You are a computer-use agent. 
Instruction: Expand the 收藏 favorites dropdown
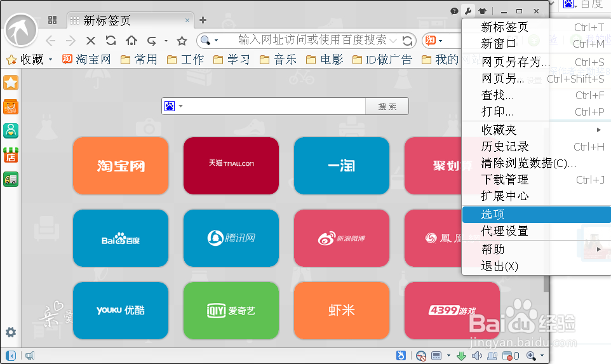coord(51,60)
